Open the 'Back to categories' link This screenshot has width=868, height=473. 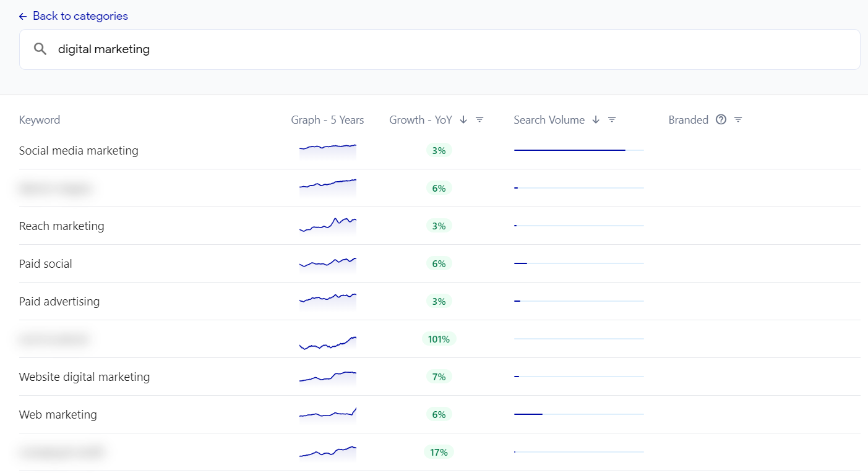[x=79, y=15]
